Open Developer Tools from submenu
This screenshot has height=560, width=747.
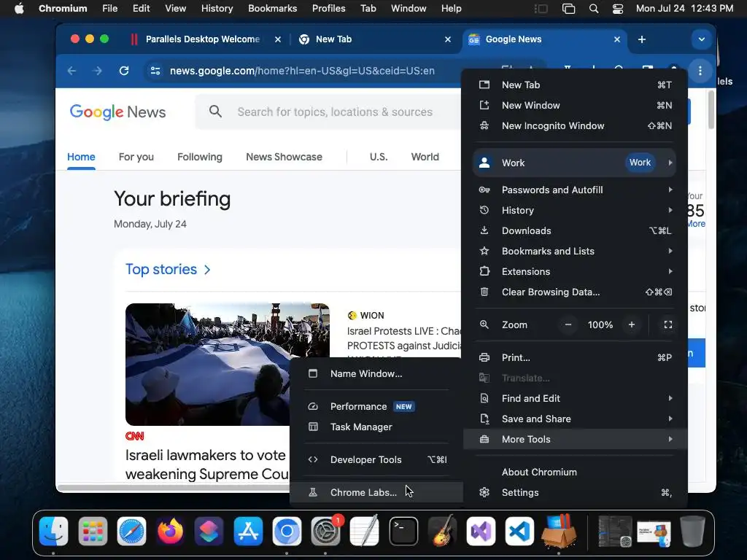click(x=376, y=460)
